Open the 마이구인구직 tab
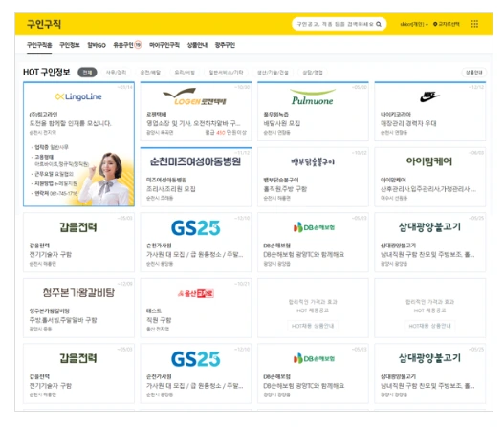The width and height of the screenshot is (504, 427). [164, 45]
